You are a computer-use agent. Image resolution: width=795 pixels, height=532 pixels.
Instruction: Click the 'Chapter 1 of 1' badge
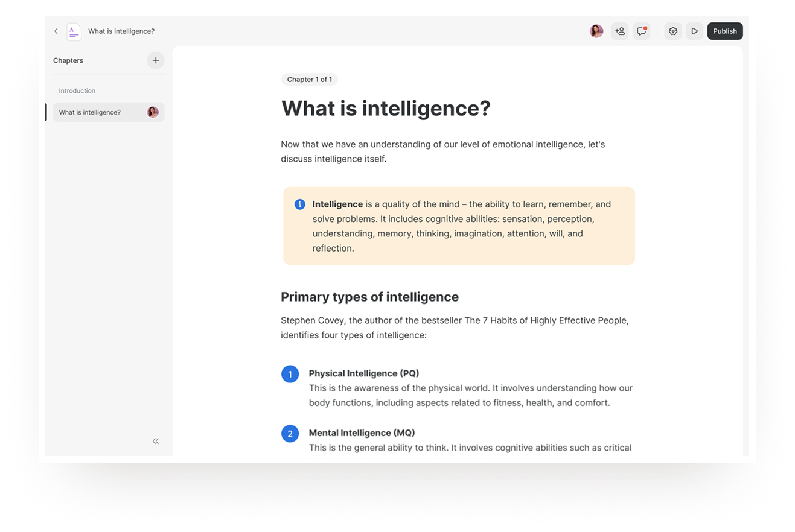point(309,79)
